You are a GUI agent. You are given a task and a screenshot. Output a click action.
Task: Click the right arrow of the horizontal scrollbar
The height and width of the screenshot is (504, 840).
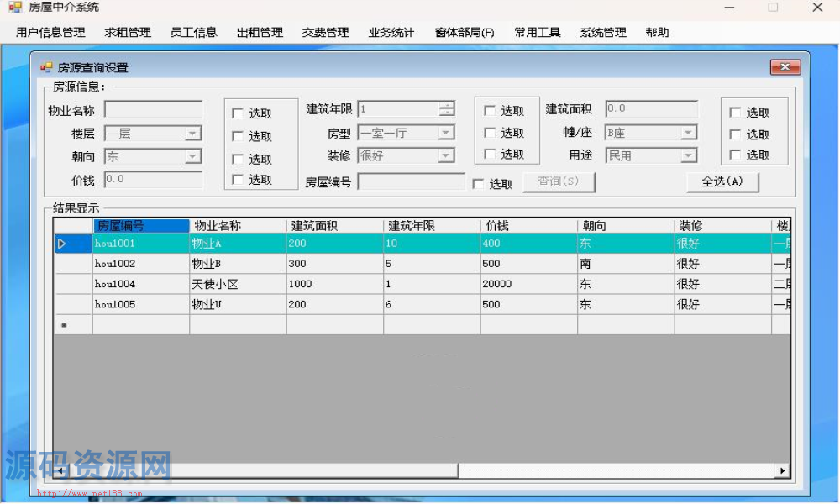[x=783, y=471]
